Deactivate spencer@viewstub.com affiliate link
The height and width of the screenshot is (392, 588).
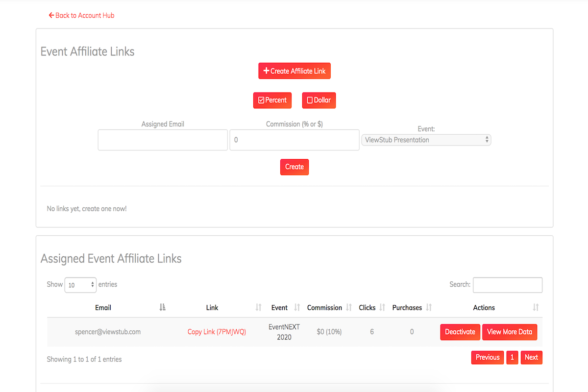pos(460,332)
